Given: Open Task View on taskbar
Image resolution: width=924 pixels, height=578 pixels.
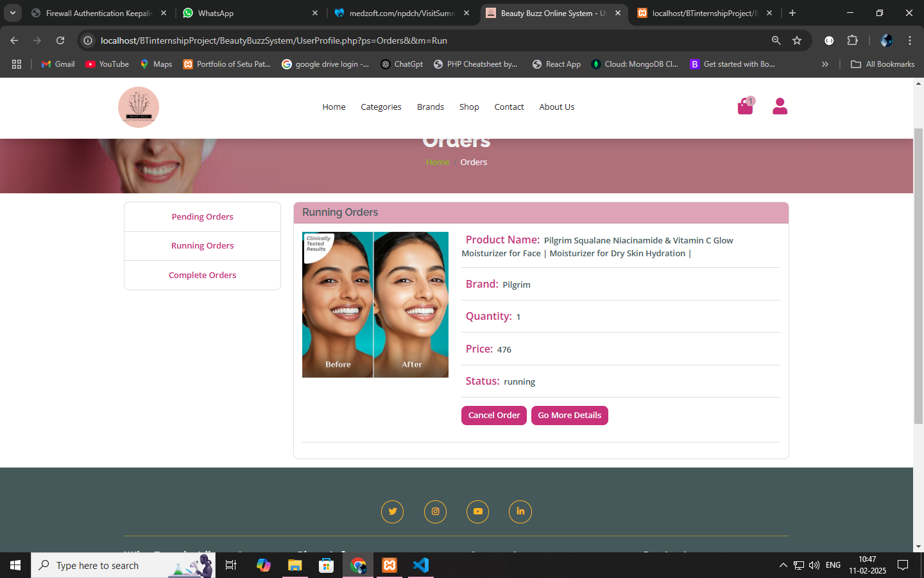Looking at the screenshot, I should coord(231,565).
